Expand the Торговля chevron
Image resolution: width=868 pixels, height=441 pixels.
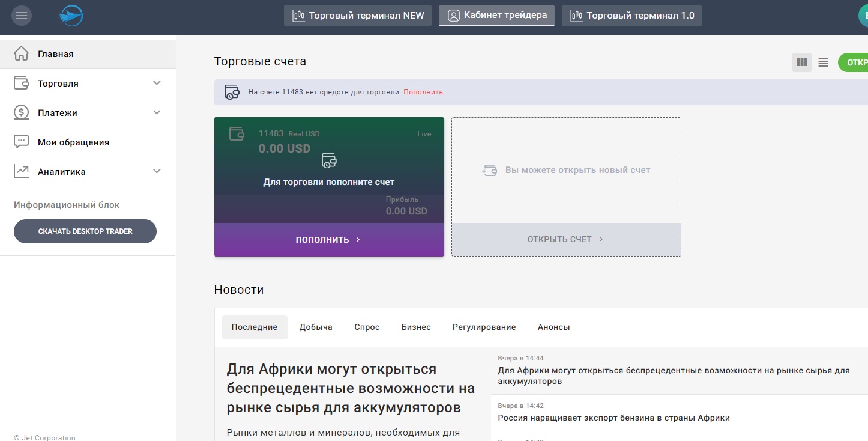coord(157,83)
